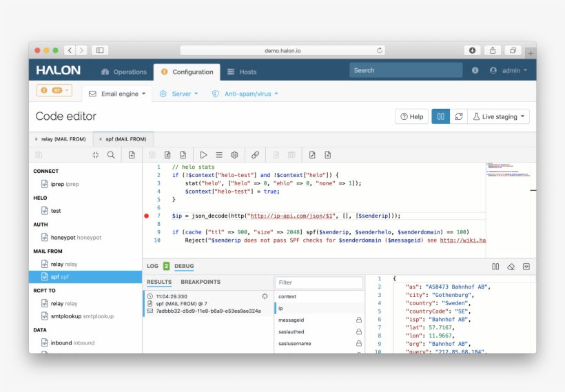Click the HALON logo
Viewport: 565px width, 392px height.
(x=59, y=70)
